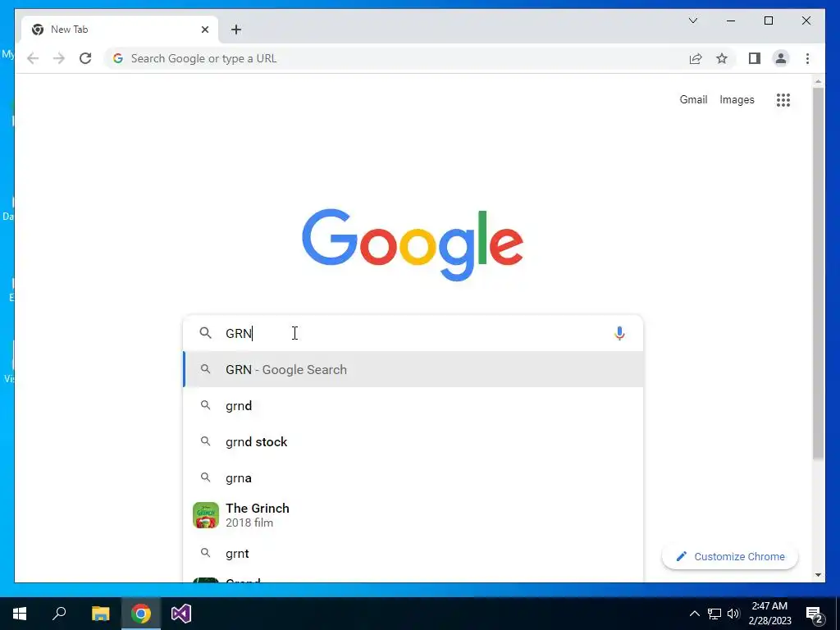The height and width of the screenshot is (630, 840).
Task: Open the Images link
Action: (737, 99)
